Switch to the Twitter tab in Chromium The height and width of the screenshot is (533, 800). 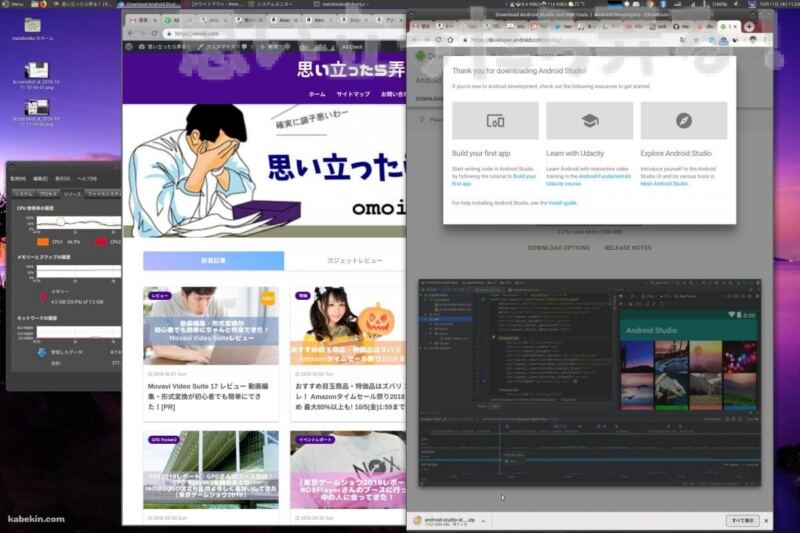click(564, 26)
